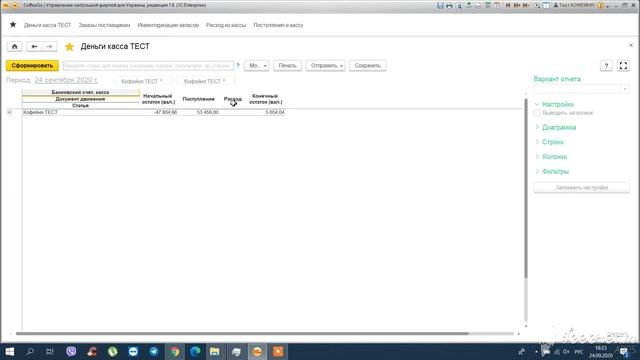Open Поступления в кассу from favorites bar
Image resolution: width=640 pixels, height=360 pixels.
coord(278,25)
